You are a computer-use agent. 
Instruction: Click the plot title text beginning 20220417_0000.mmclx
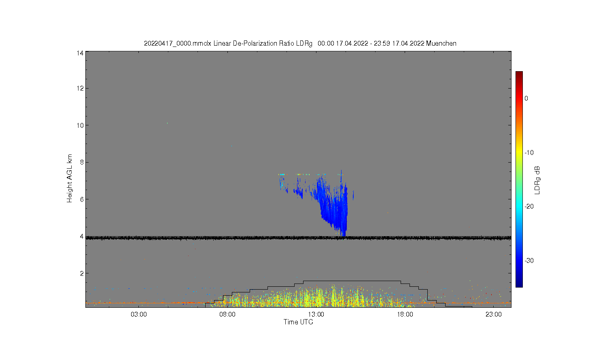coord(300,43)
